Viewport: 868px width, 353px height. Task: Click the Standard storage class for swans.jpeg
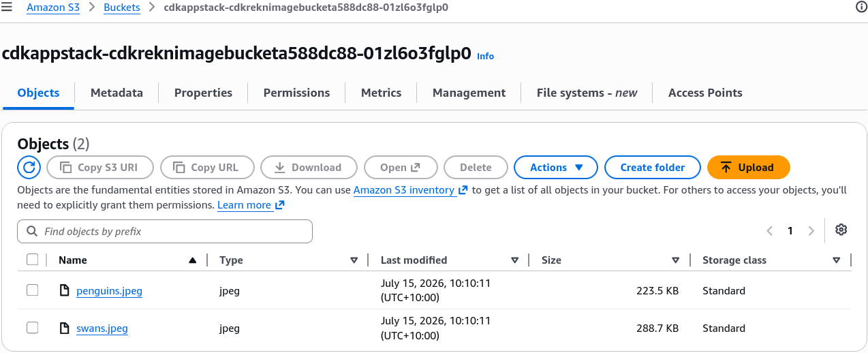[724, 328]
